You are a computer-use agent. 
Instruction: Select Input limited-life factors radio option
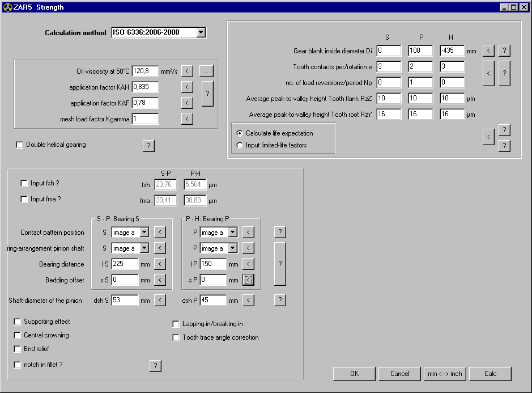click(240, 146)
